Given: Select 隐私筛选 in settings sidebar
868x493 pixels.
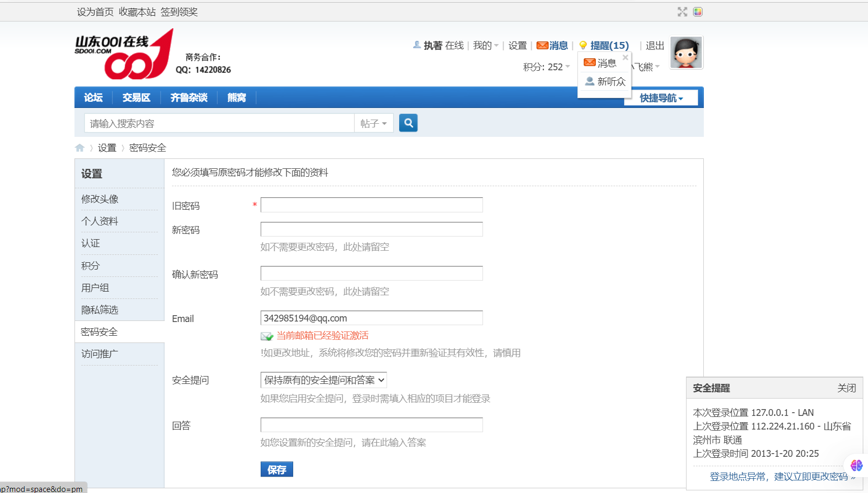Looking at the screenshot, I should [x=100, y=310].
